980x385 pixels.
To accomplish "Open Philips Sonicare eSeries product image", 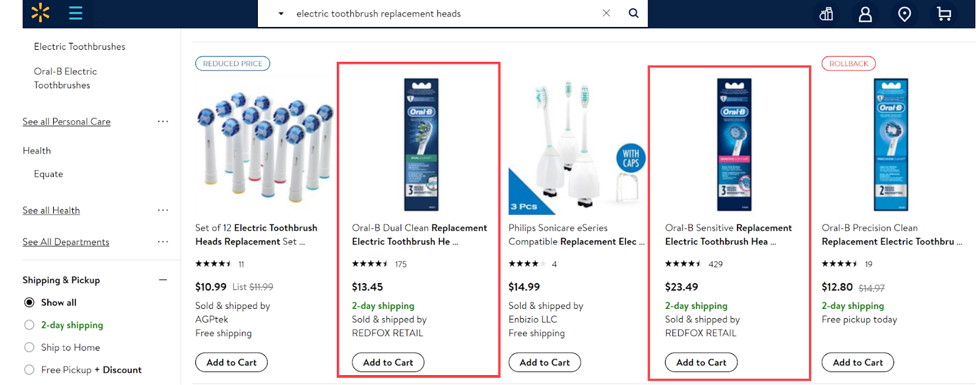I will coord(576,145).
